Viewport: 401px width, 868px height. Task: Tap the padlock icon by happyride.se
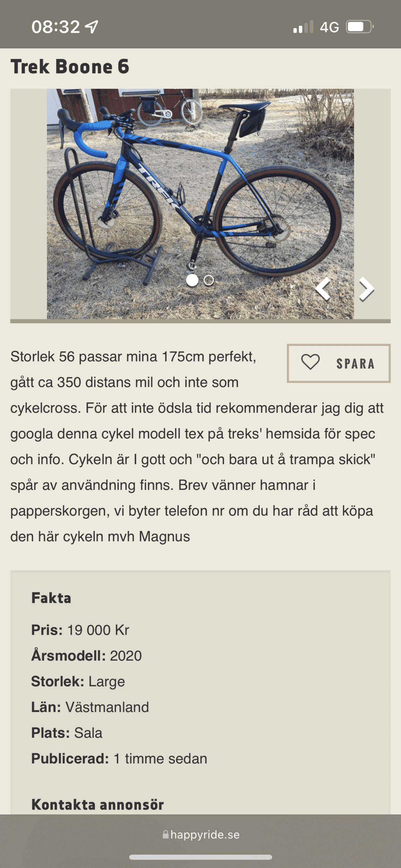coord(166,834)
